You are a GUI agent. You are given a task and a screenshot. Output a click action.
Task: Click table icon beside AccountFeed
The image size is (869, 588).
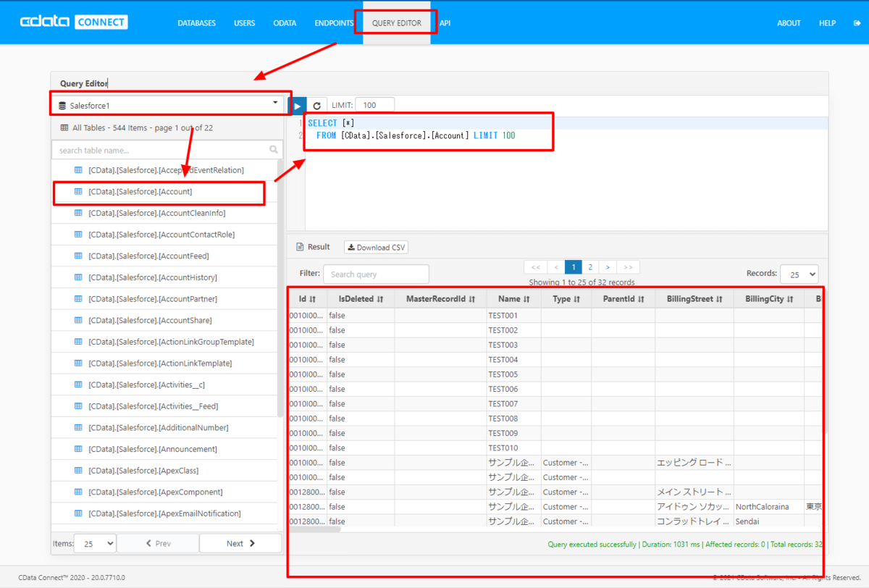[x=79, y=256]
